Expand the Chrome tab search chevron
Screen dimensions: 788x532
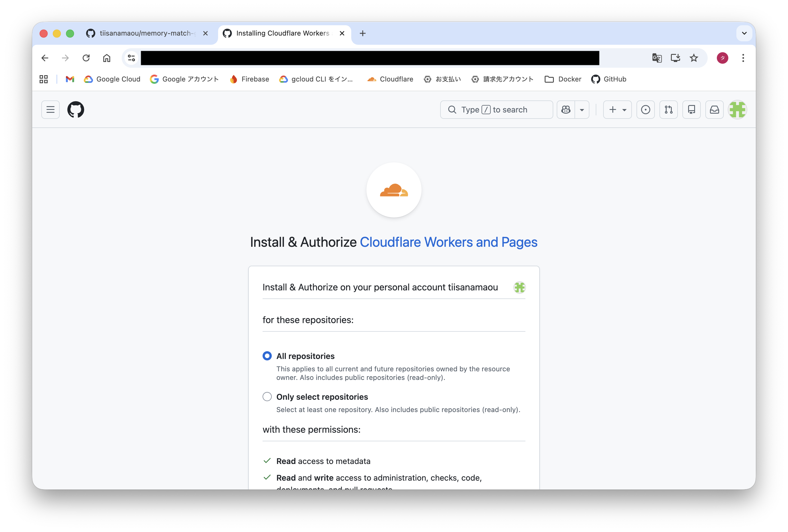(744, 33)
